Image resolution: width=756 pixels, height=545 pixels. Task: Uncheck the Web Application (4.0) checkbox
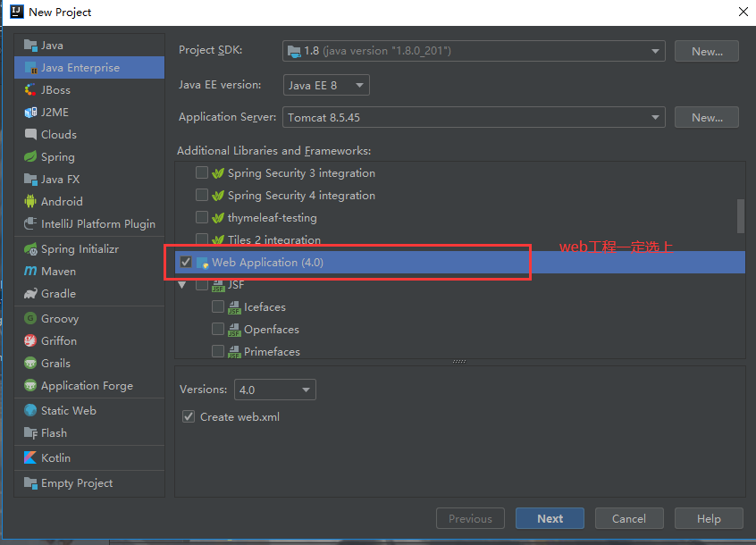(186, 262)
